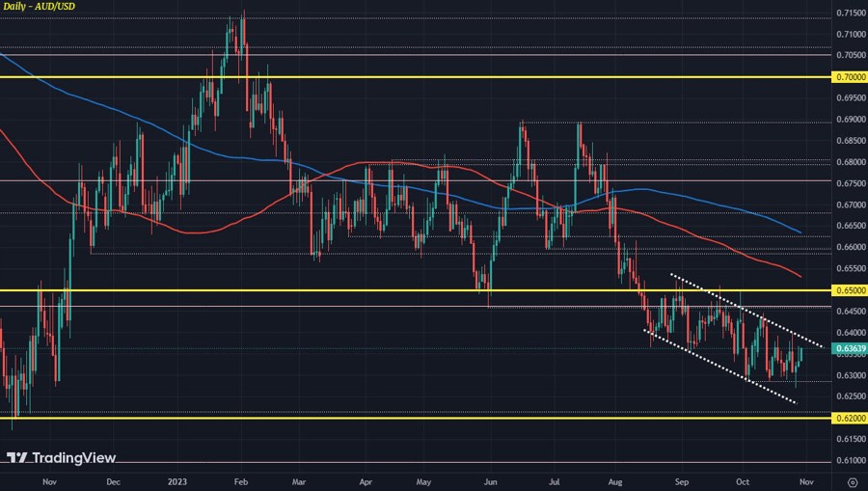Click the 0.67500 price axis value

point(852,183)
